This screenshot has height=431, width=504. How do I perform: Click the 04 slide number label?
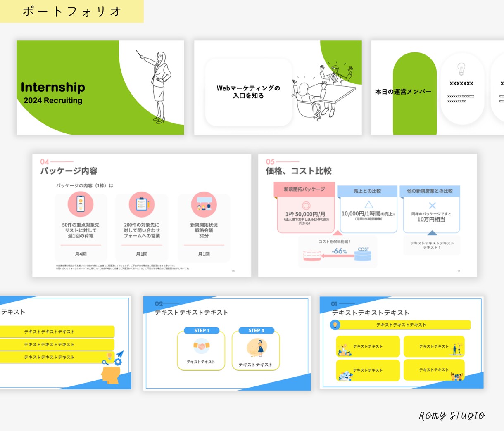(x=45, y=162)
